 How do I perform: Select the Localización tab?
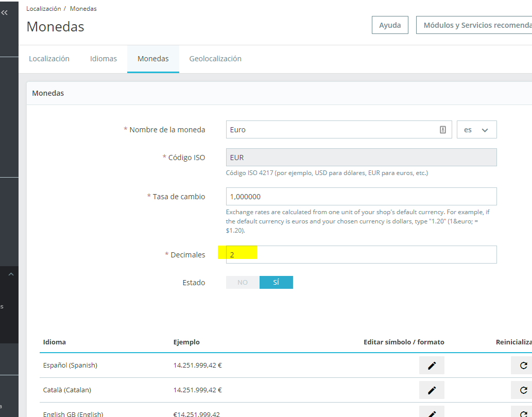click(49, 59)
